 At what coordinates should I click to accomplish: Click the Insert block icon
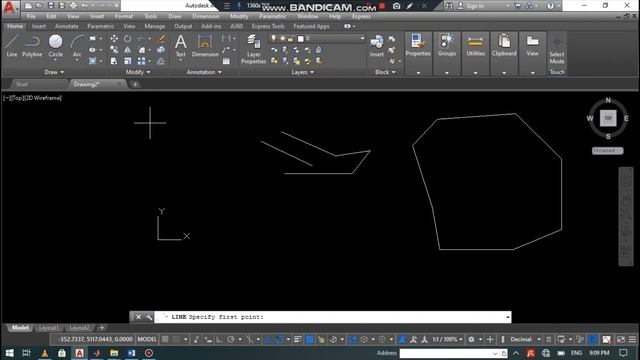tap(376, 46)
